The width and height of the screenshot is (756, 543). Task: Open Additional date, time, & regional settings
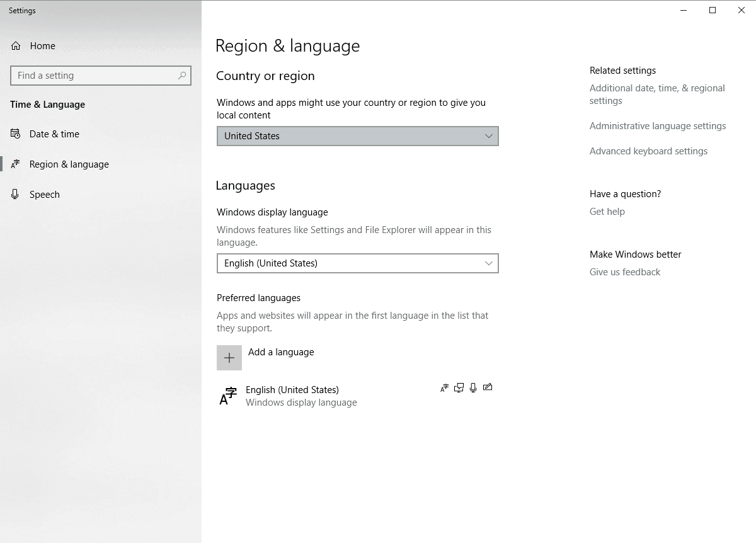657,94
